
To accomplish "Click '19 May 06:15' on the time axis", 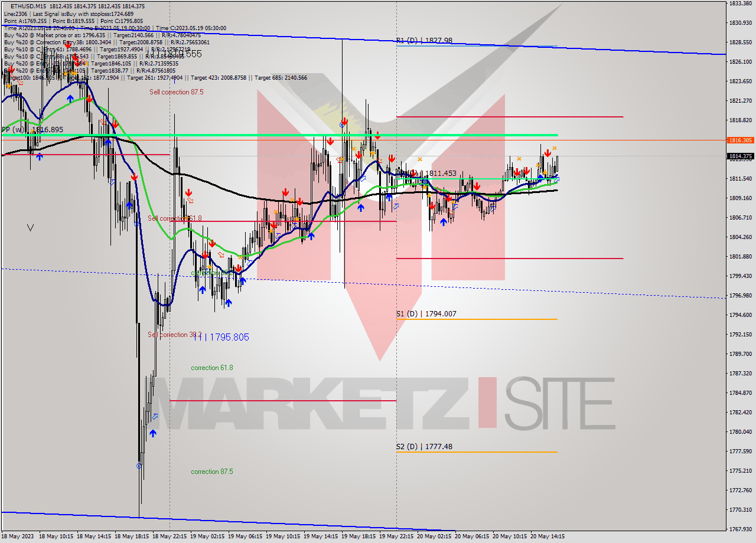I will pyautogui.click(x=245, y=537).
